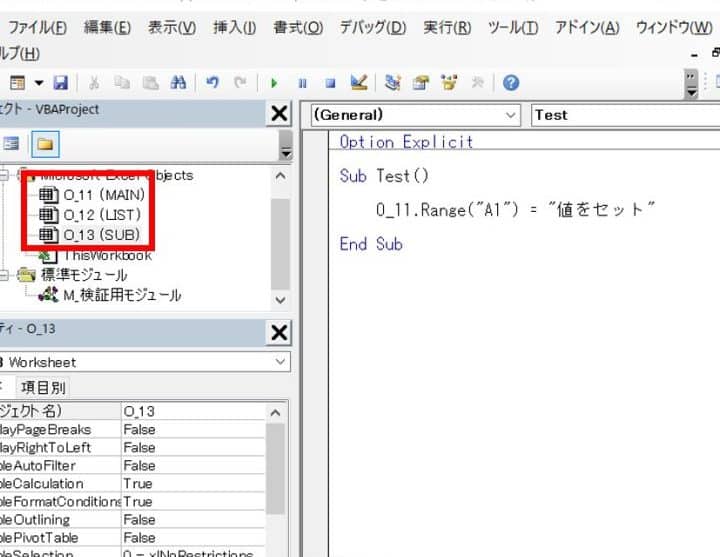Open the ファイル(F) menu
The width and height of the screenshot is (720, 557).
pos(37,28)
